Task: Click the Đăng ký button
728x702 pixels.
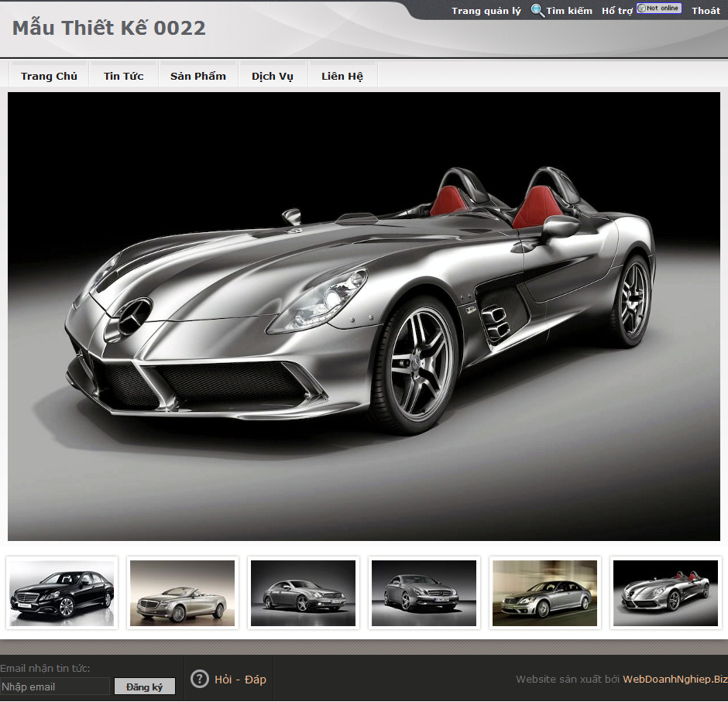Action: 144,687
